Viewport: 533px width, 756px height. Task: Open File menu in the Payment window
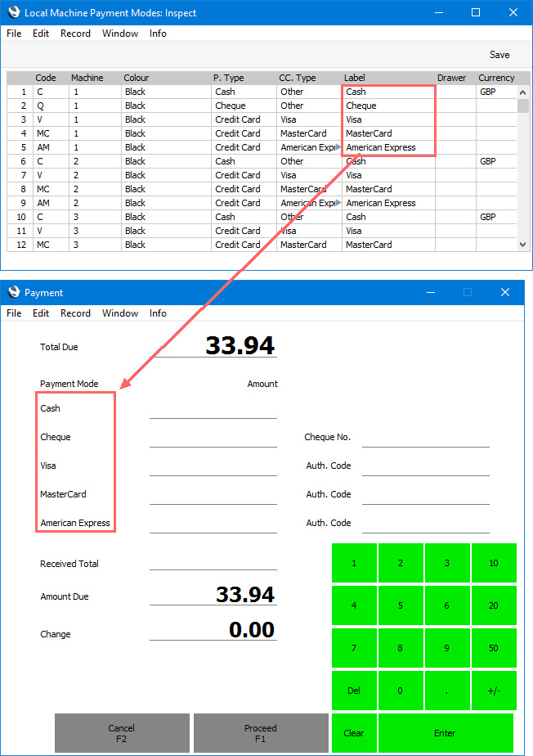click(x=14, y=313)
